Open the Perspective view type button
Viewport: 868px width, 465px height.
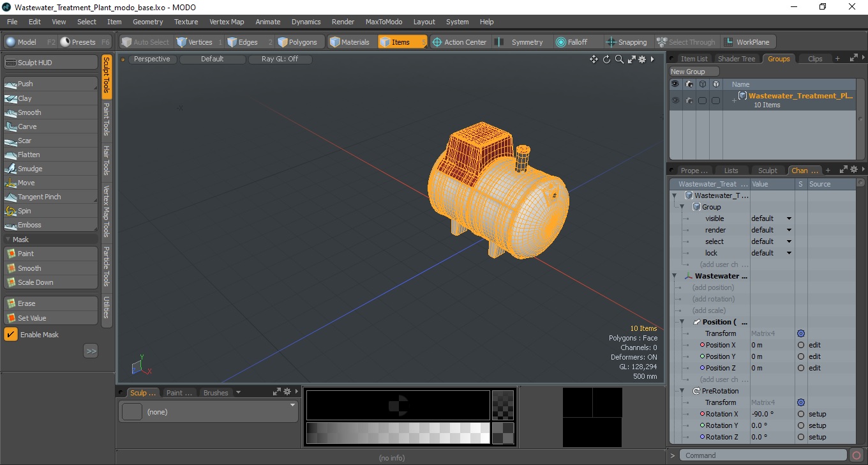pos(152,59)
